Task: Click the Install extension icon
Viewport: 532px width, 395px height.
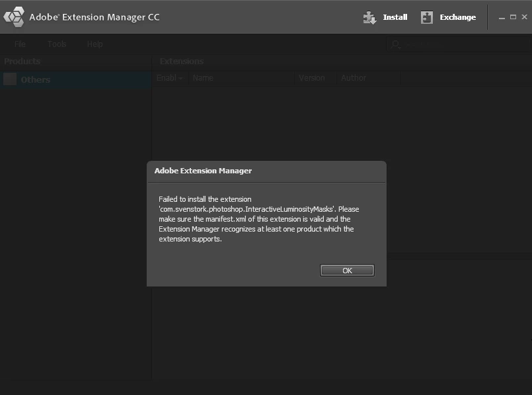Action: pos(369,17)
